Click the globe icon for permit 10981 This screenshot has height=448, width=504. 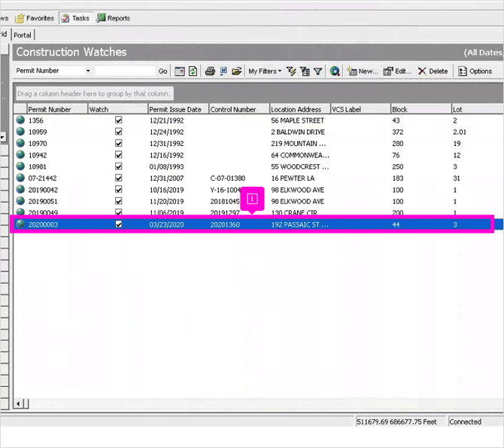pos(20,166)
